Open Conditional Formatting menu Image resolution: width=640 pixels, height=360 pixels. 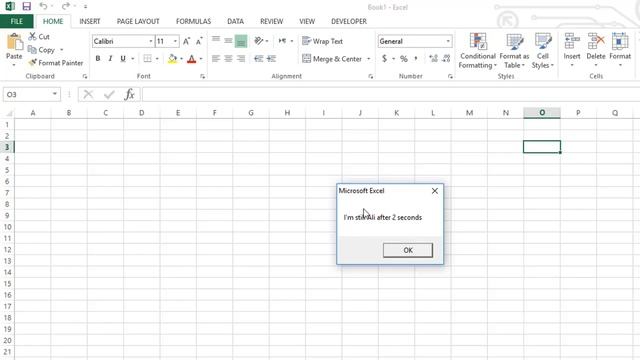[x=477, y=51]
